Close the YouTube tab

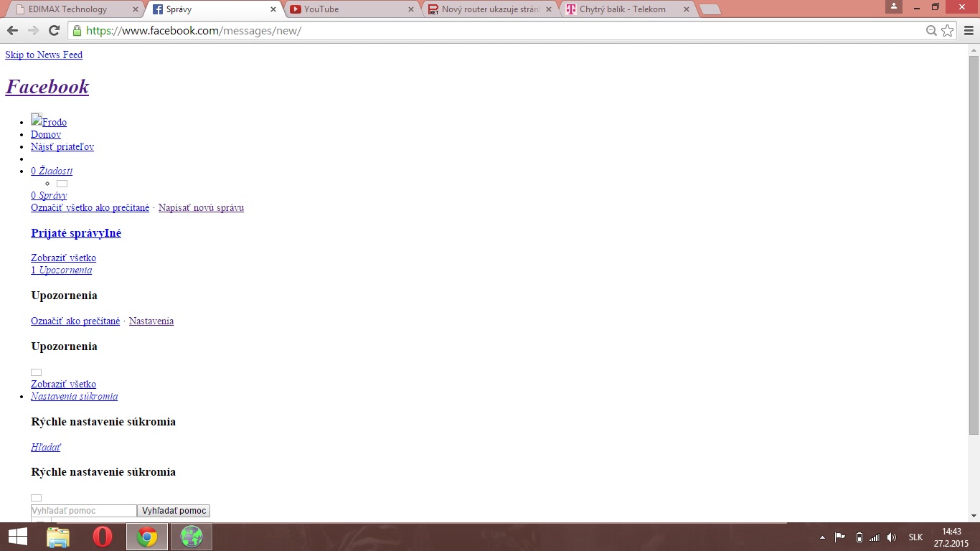(411, 9)
